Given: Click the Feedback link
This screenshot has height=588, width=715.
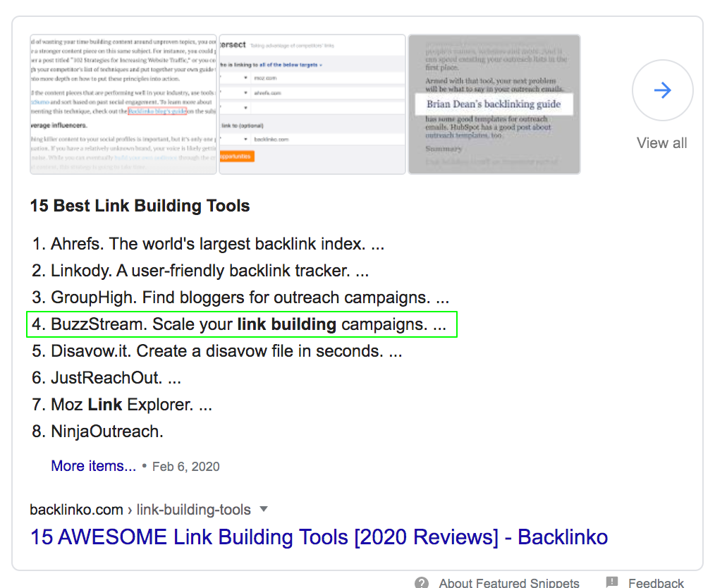Looking at the screenshot, I should (656, 582).
